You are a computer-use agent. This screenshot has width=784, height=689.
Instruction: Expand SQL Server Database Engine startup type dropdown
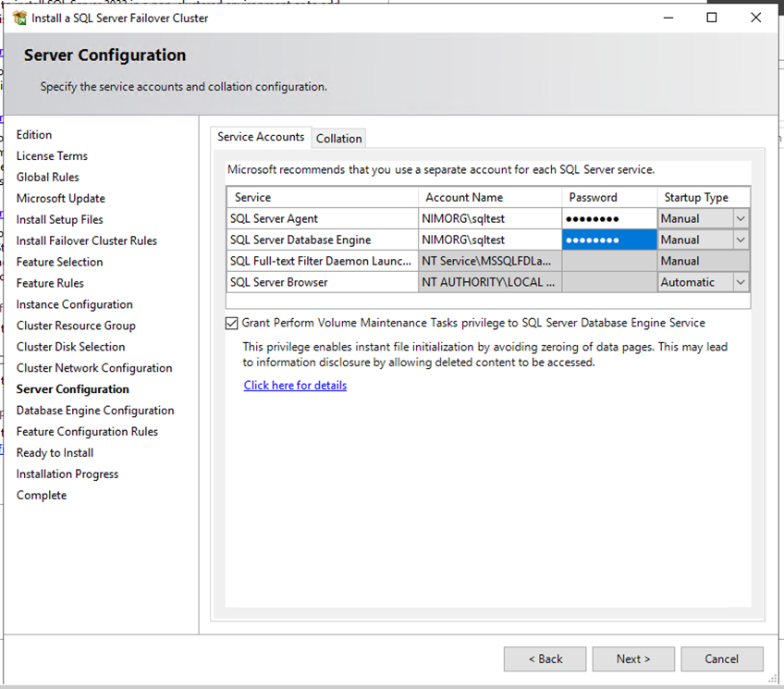coord(739,240)
